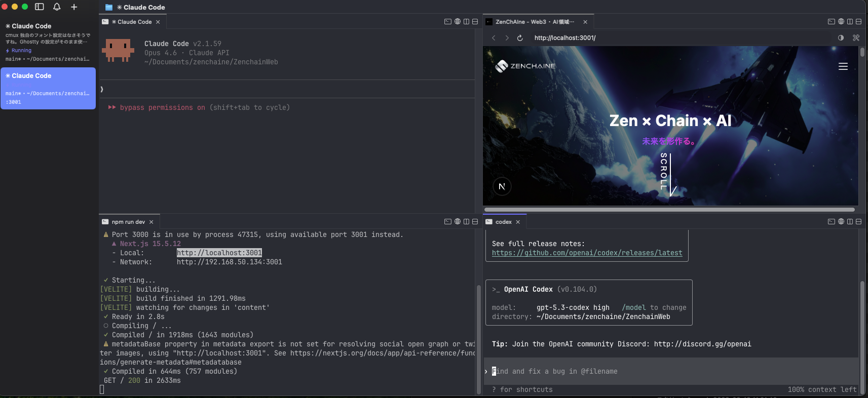Select the running Claude Code workspace in sidebar
This screenshot has width=868, height=398.
pos(48,42)
